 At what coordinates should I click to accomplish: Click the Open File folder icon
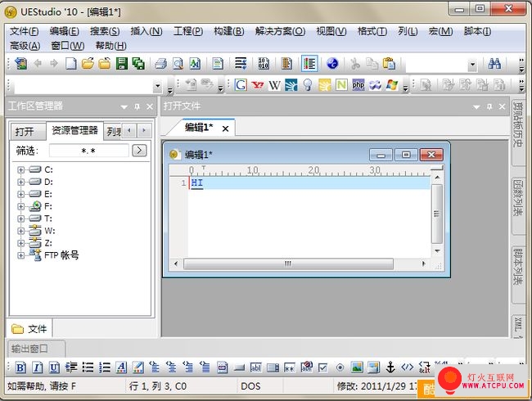coord(88,64)
